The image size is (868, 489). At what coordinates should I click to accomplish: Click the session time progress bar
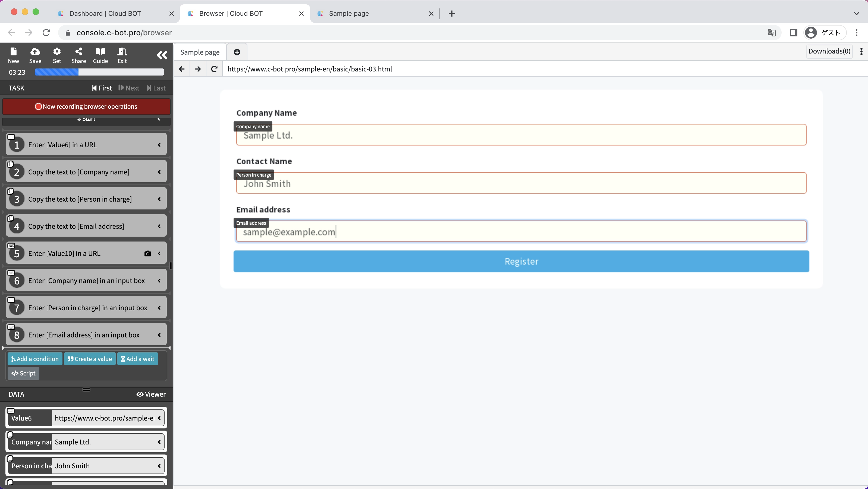99,72
